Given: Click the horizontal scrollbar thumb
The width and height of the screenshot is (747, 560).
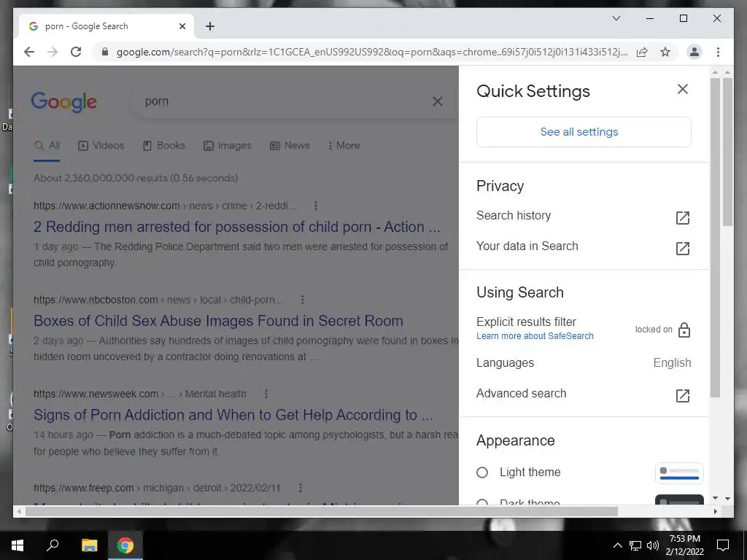Looking at the screenshot, I should [322, 511].
